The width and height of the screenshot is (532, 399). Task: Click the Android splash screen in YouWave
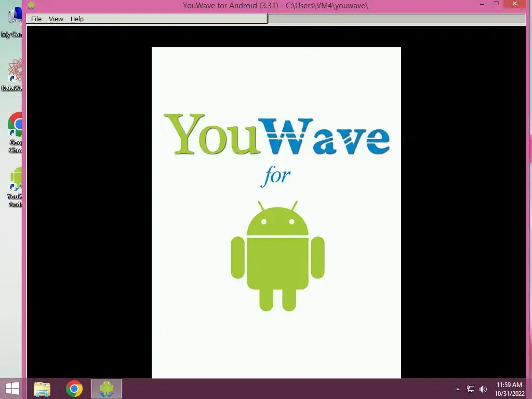click(x=276, y=212)
